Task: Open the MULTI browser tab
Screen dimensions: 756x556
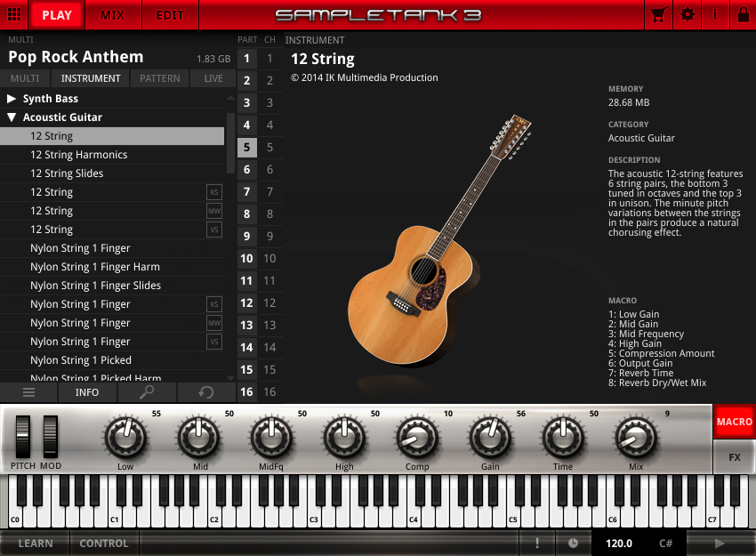Action: coord(25,78)
